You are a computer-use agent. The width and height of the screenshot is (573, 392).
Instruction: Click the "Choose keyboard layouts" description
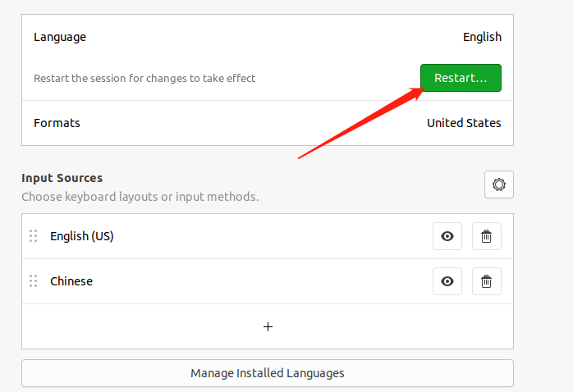pyautogui.click(x=140, y=197)
